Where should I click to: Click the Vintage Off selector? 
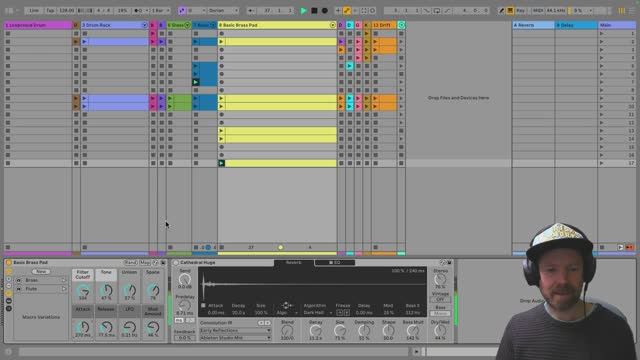coord(440,299)
